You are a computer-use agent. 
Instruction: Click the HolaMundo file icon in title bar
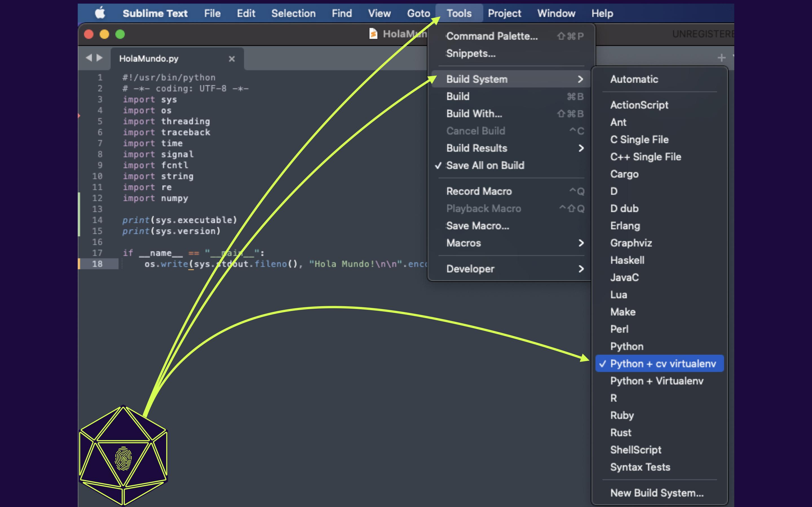click(373, 34)
